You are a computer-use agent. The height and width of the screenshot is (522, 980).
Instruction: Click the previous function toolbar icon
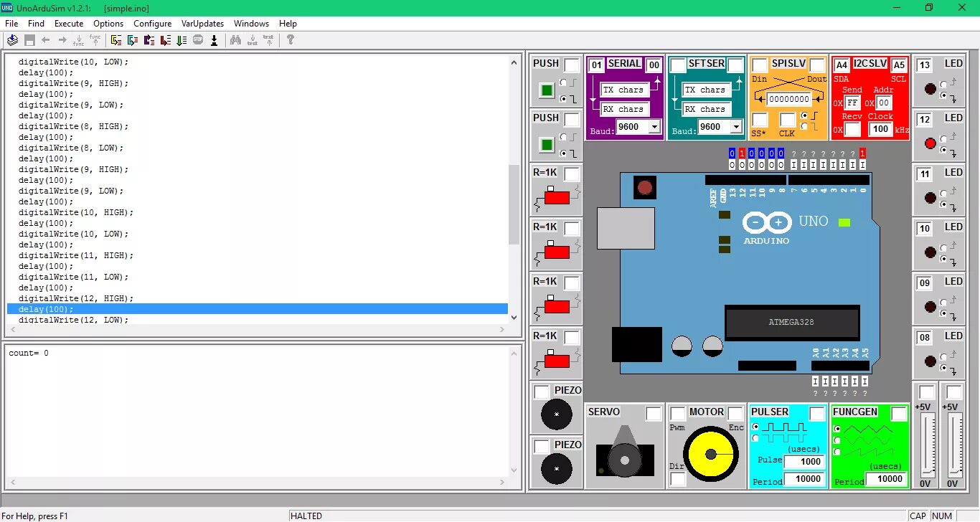click(x=95, y=39)
